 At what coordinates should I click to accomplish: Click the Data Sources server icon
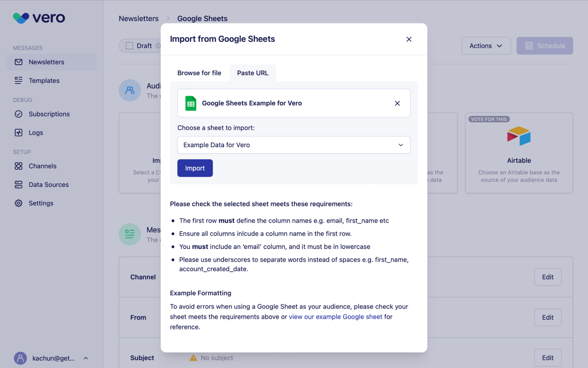click(18, 184)
